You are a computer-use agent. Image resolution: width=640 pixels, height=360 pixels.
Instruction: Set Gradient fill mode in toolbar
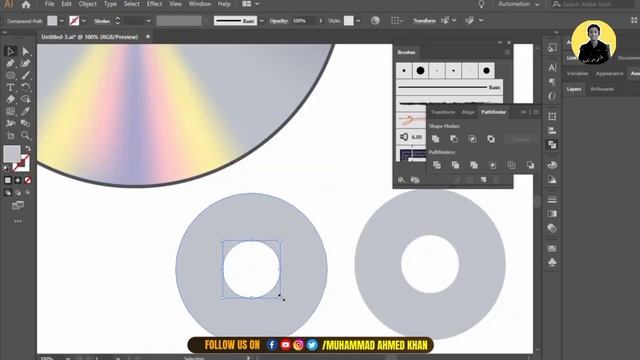[x=18, y=180]
